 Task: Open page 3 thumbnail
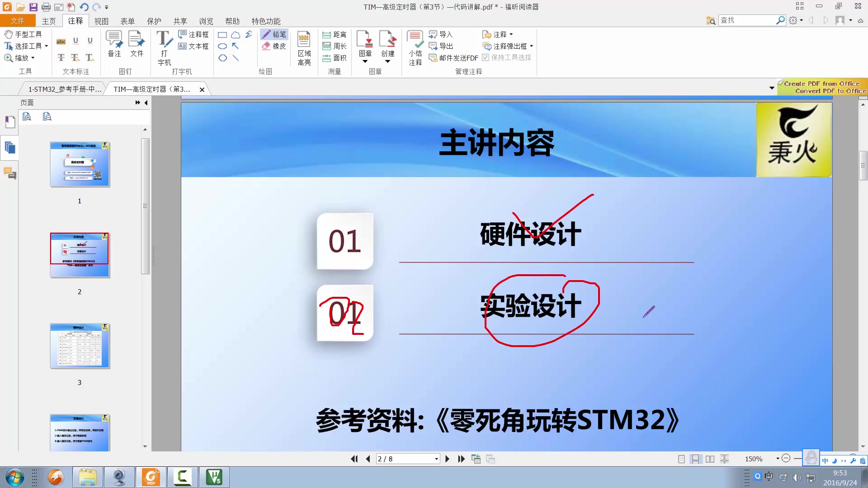click(x=80, y=346)
